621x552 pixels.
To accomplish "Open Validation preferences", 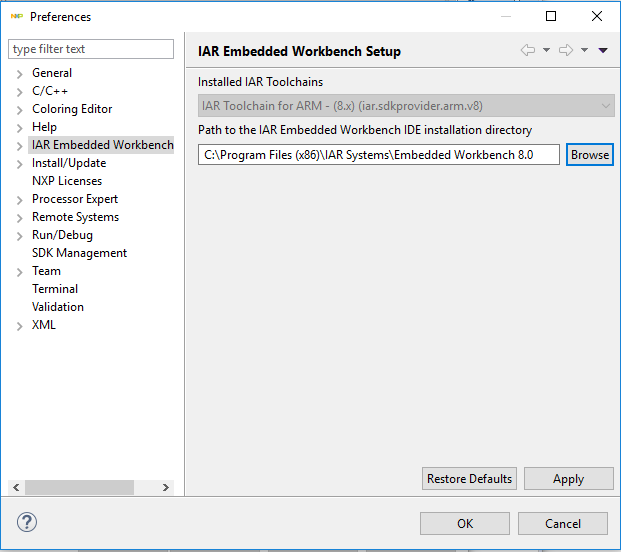I will tap(58, 307).
